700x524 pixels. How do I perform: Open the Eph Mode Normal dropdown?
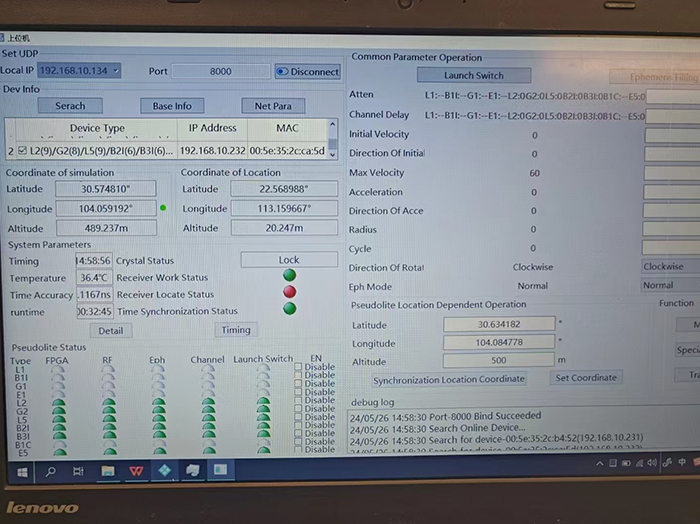(668, 285)
